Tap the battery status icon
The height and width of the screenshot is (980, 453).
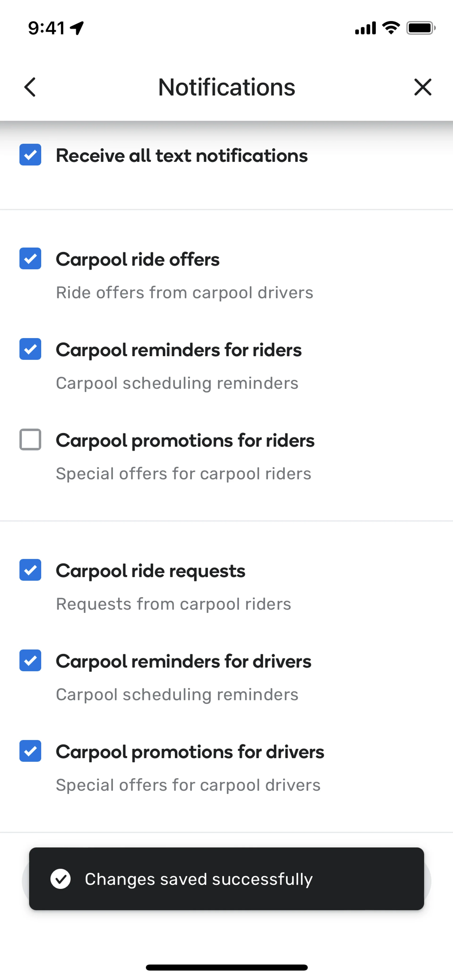pos(420,28)
